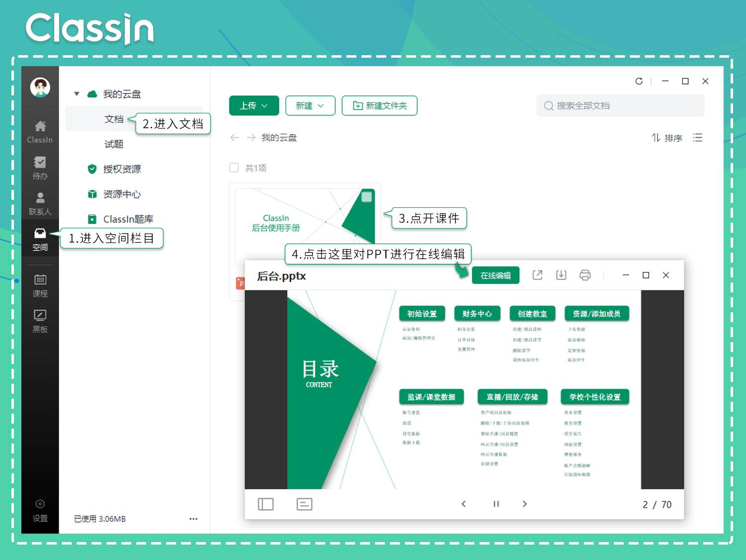The width and height of the screenshot is (746, 560).
Task: Open the 新建 new dropdown
Action: (310, 105)
